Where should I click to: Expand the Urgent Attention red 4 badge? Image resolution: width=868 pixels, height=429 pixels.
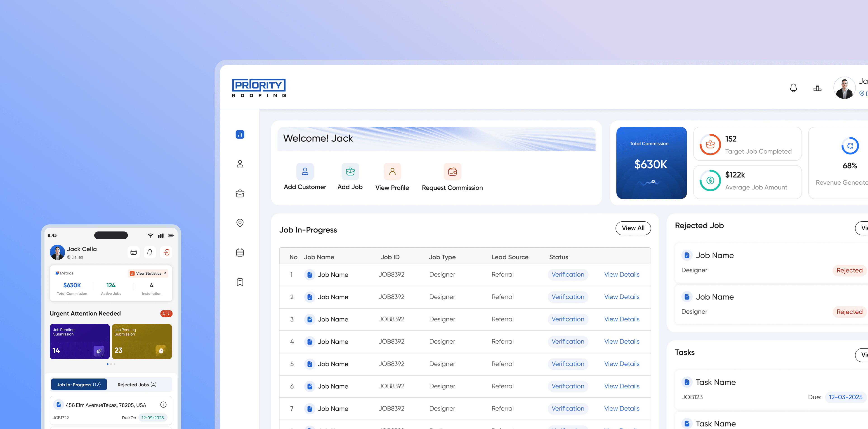click(166, 314)
